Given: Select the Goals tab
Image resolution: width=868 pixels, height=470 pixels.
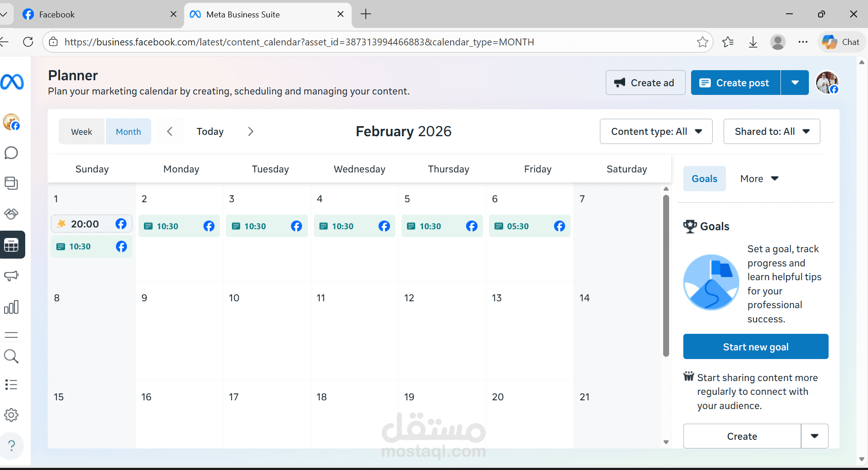Looking at the screenshot, I should click(704, 178).
